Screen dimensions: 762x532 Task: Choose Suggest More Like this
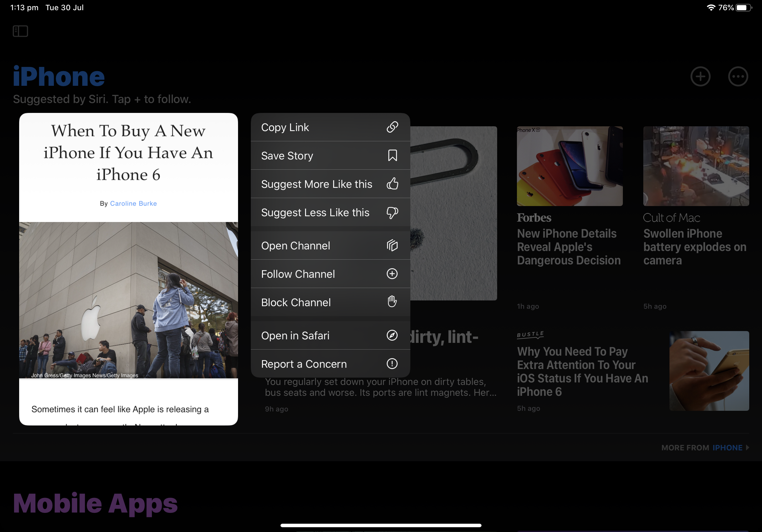pos(330,184)
